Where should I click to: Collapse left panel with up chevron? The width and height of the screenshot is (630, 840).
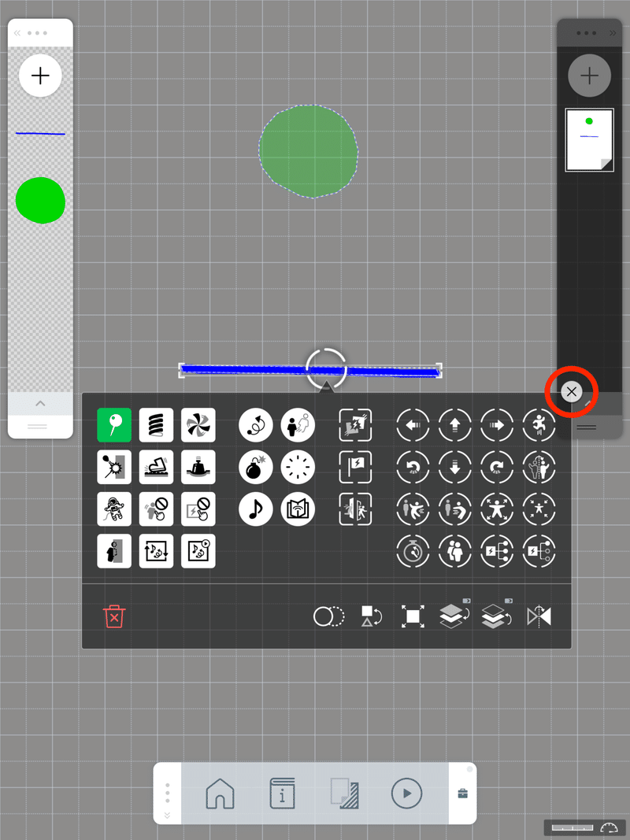(40, 403)
